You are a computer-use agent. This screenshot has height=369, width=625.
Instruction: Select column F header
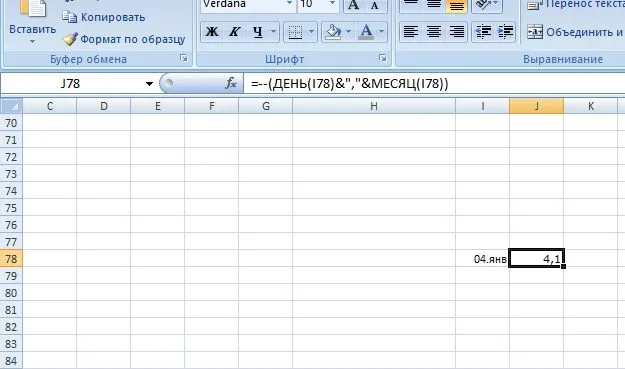[212, 106]
